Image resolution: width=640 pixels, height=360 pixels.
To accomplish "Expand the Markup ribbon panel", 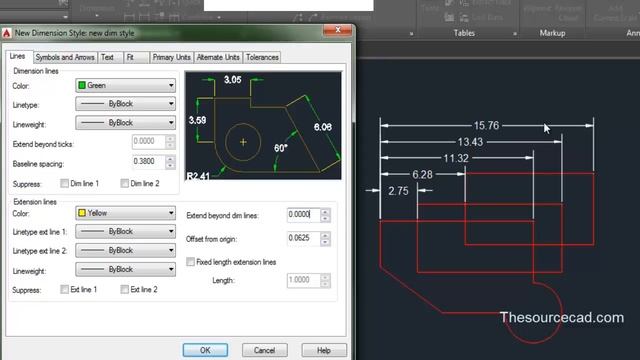I will click(x=552, y=33).
